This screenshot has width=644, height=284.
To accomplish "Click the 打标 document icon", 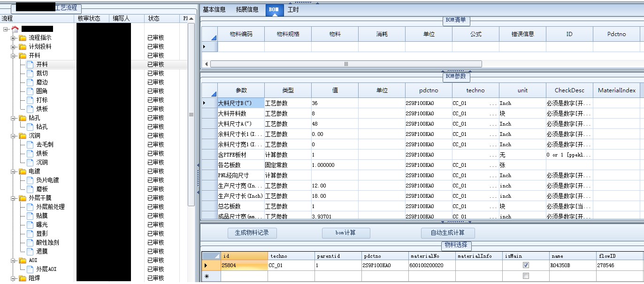I will point(30,100).
